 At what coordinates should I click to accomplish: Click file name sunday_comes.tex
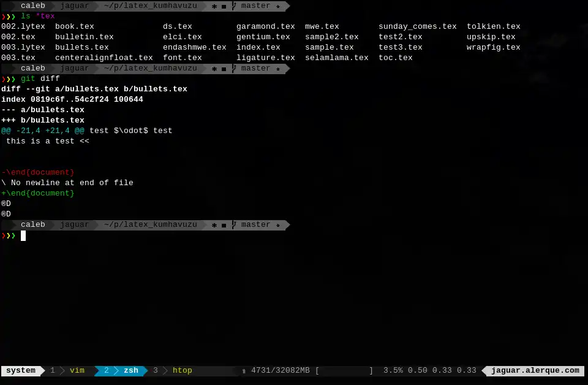tap(417, 26)
